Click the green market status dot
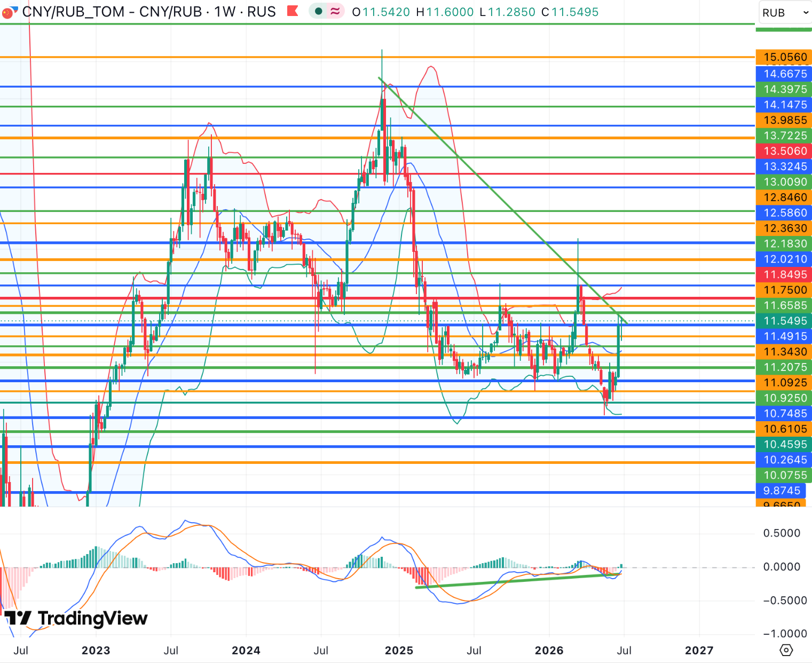The width and height of the screenshot is (812, 663). 319,12
